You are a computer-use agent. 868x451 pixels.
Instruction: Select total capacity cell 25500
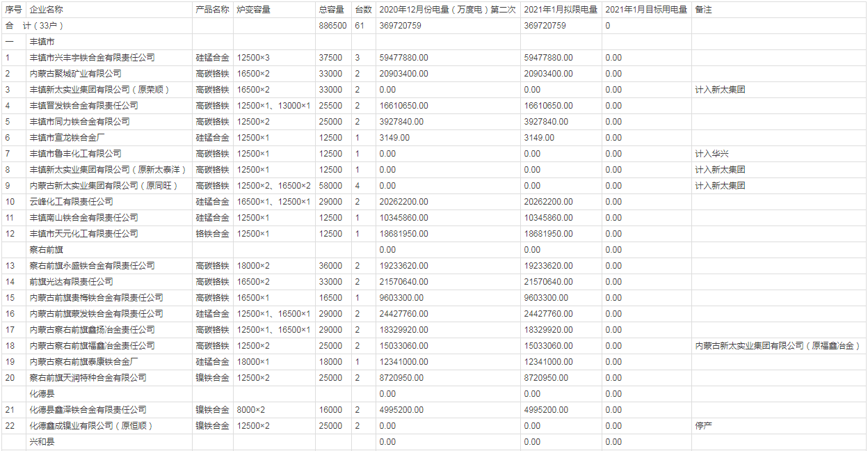click(x=330, y=106)
